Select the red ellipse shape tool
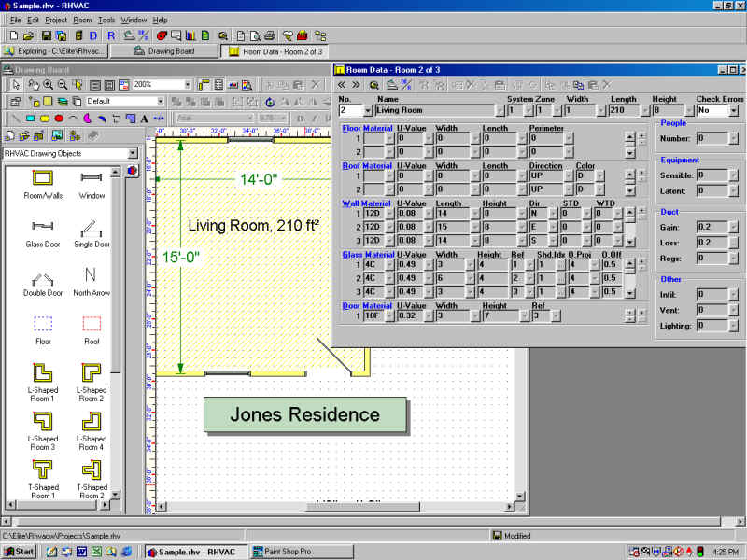Screen dimensions: 747x560 coord(59,119)
